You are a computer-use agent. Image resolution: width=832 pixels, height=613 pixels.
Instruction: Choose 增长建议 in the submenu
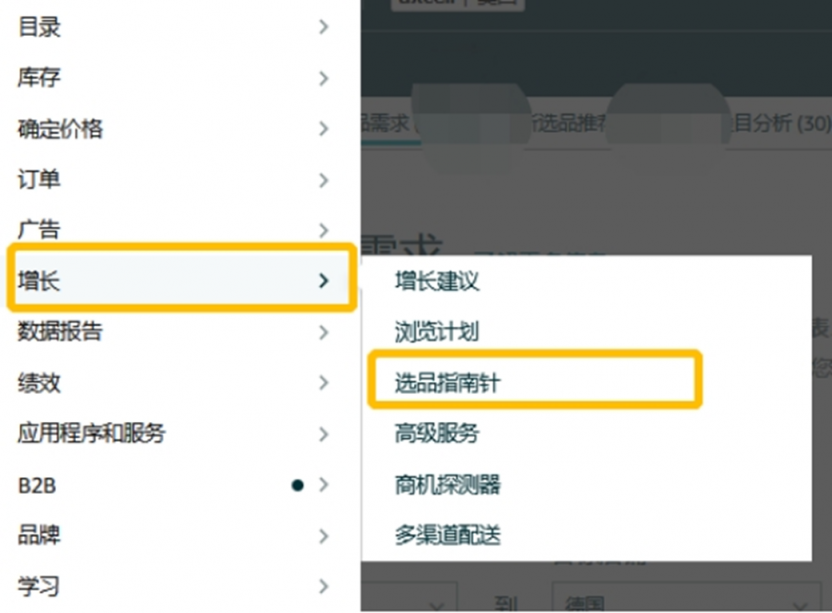click(x=437, y=281)
